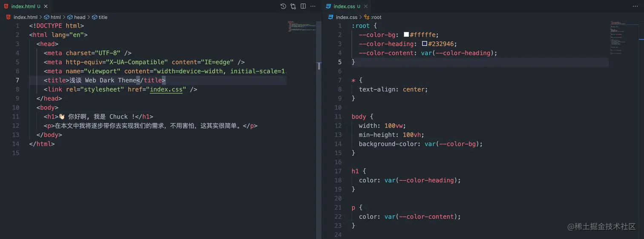Split the editor with the split icon
The image size is (644, 239).
[x=303, y=6]
